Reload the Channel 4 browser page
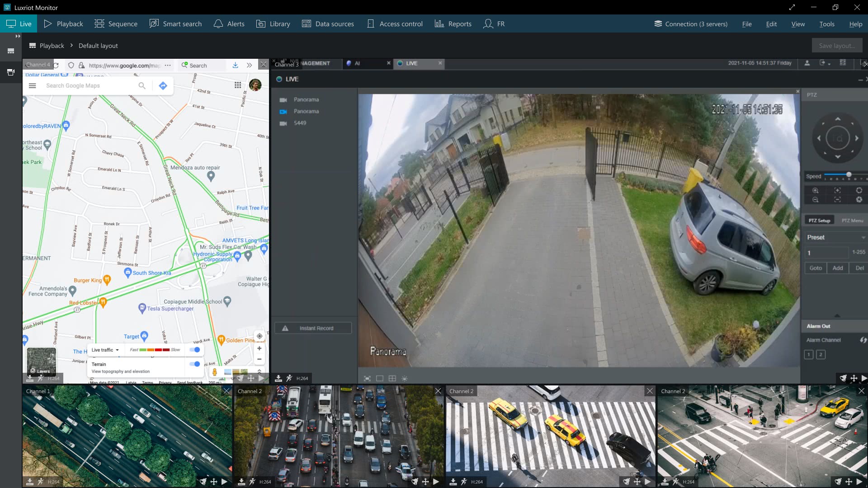 (56, 65)
